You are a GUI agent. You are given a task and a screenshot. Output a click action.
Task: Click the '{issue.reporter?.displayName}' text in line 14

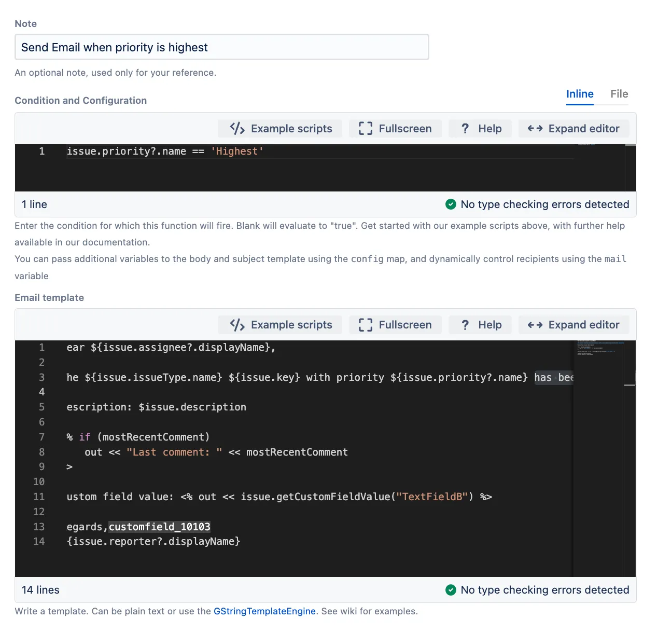click(153, 542)
